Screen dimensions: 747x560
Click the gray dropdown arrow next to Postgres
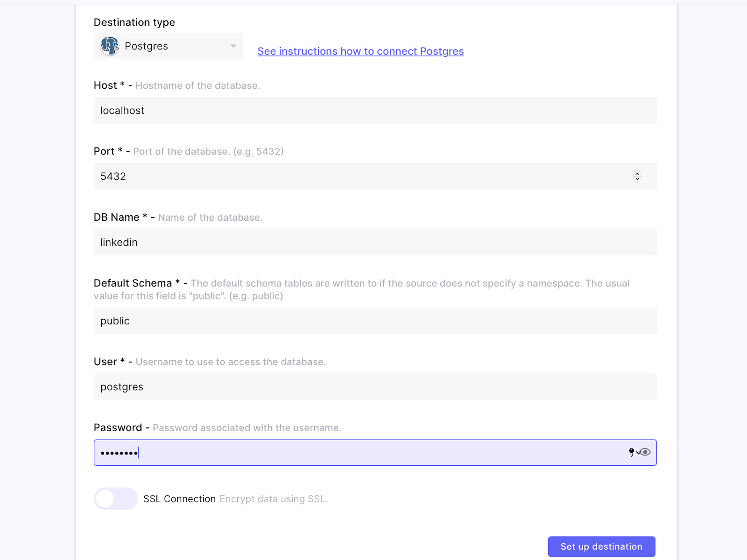point(233,46)
